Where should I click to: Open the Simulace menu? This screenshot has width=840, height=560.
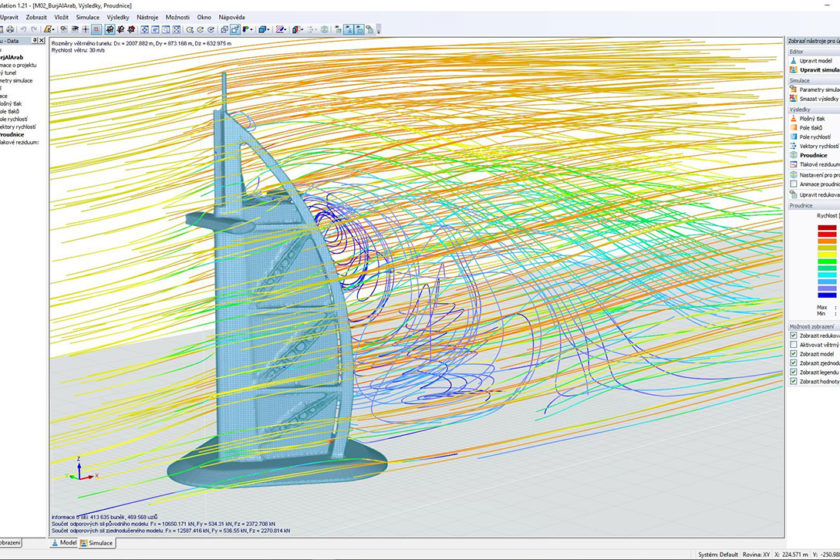pyautogui.click(x=87, y=17)
